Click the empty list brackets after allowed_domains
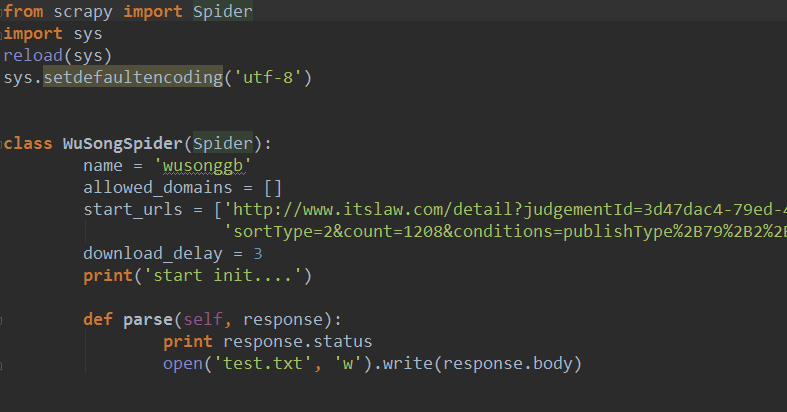The width and height of the screenshot is (787, 412). (273, 188)
